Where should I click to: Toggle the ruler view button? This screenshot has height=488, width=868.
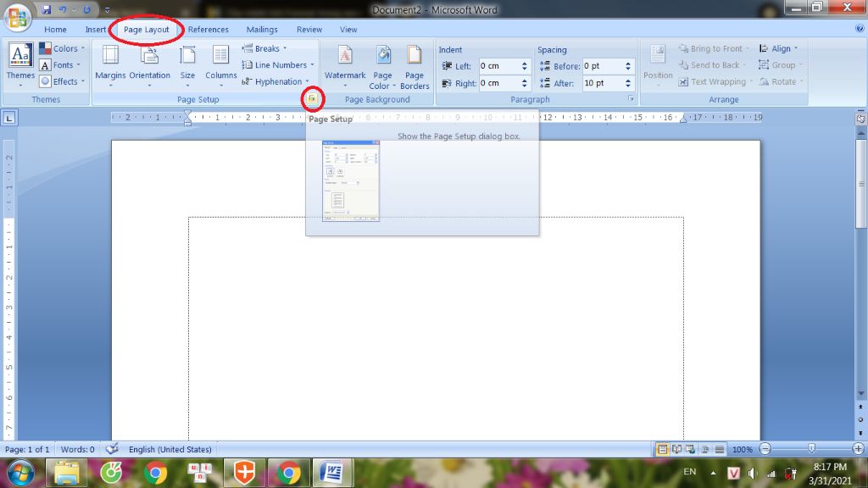click(860, 118)
